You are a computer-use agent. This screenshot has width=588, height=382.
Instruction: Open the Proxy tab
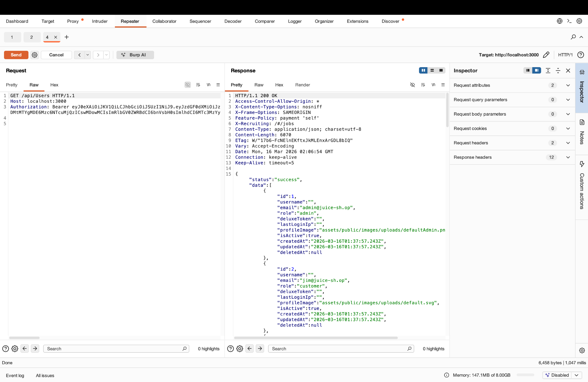(73, 21)
